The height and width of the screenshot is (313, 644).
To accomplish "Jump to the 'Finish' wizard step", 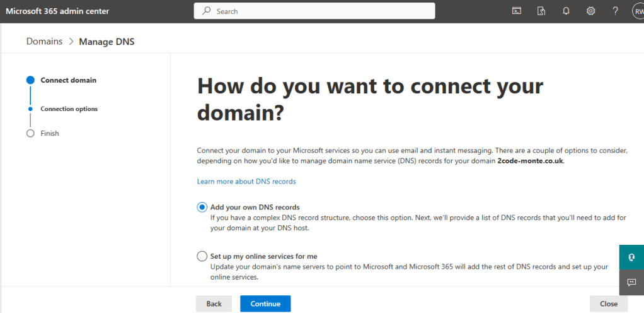I will [x=50, y=133].
